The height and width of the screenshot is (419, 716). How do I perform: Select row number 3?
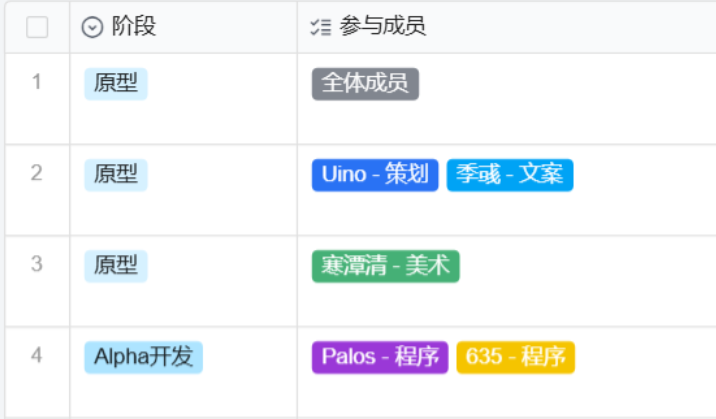[x=37, y=264]
